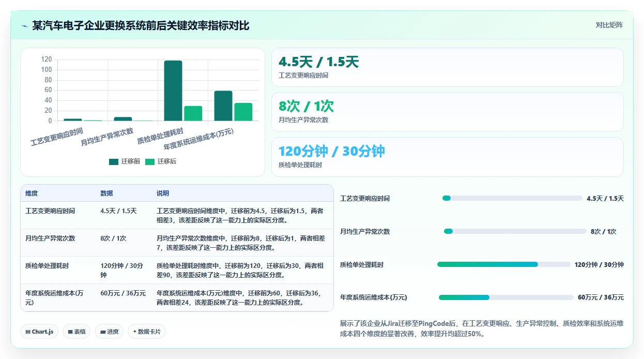This screenshot has width=644, height=359.
Task: Click the 迁移前 bar for 年度系统运维成本
Action: 223,106
